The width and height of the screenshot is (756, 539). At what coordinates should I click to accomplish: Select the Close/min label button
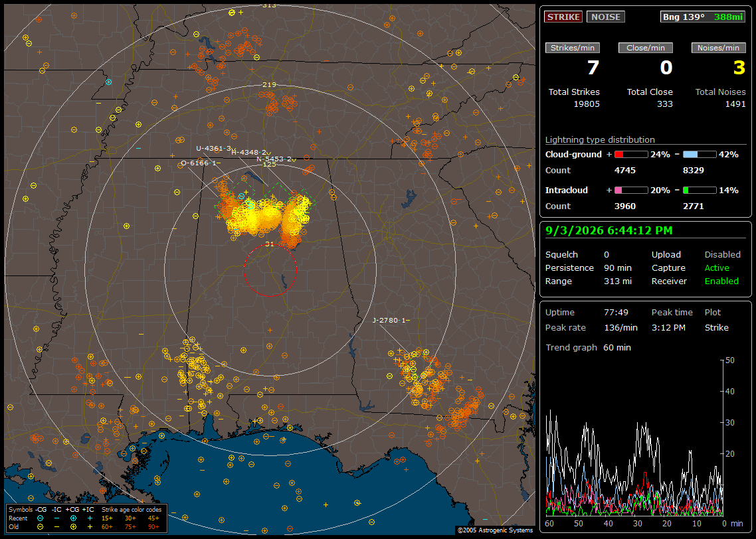646,48
